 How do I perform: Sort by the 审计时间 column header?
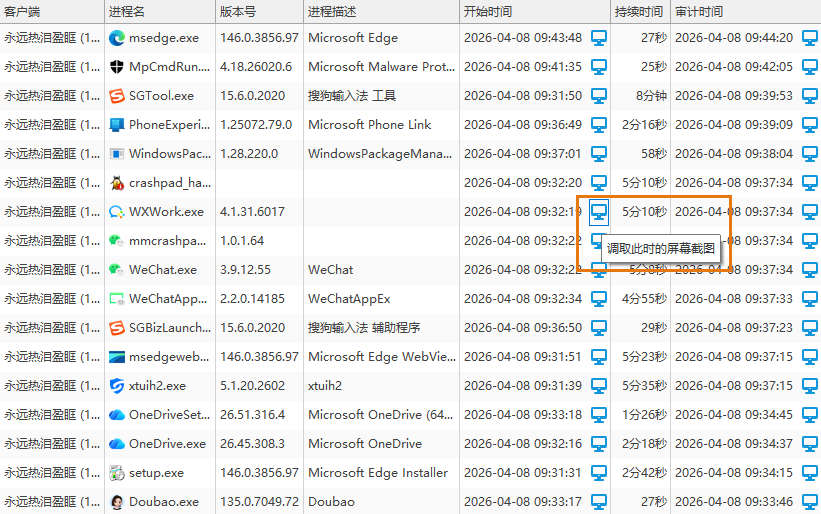746,12
